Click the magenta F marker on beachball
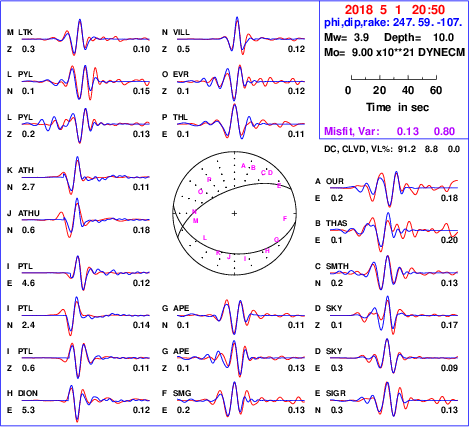The image size is (469, 427). coord(285,219)
